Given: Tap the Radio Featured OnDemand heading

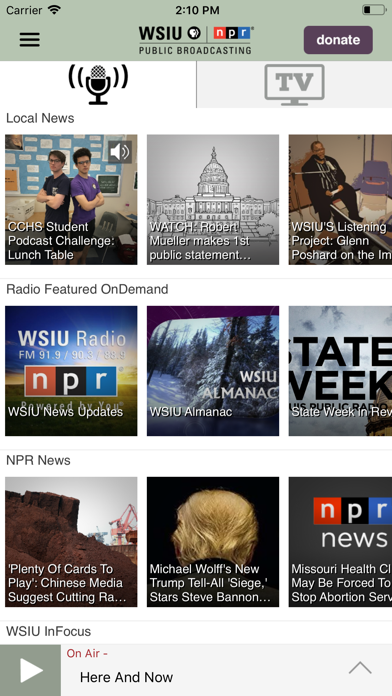Looking at the screenshot, I should click(x=87, y=289).
